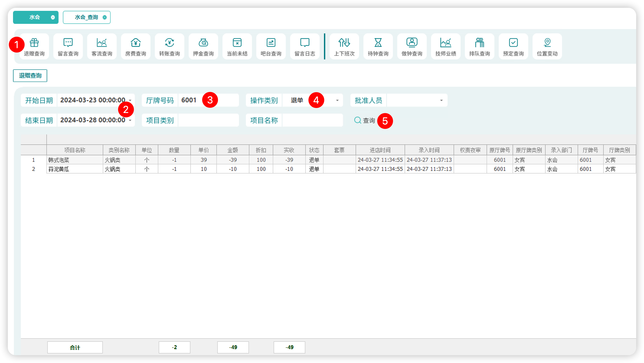
Task: Click the 原厅牌类别 column header
Action: tap(529, 150)
